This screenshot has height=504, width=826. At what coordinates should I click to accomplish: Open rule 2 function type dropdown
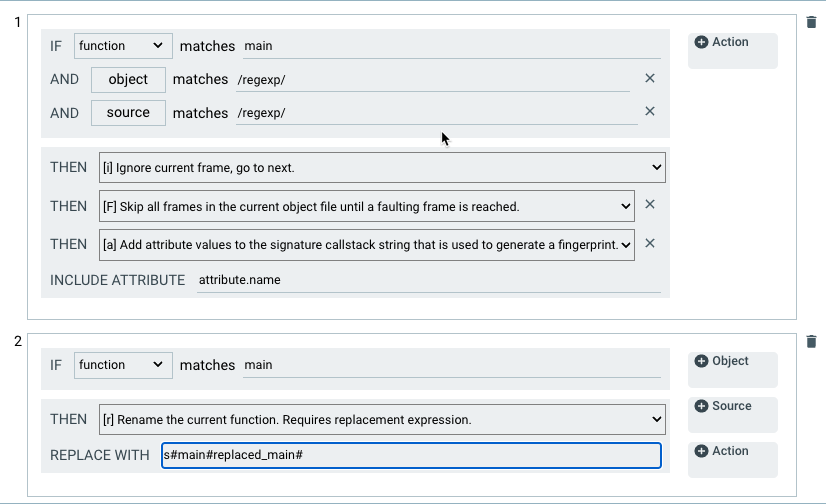tap(123, 365)
